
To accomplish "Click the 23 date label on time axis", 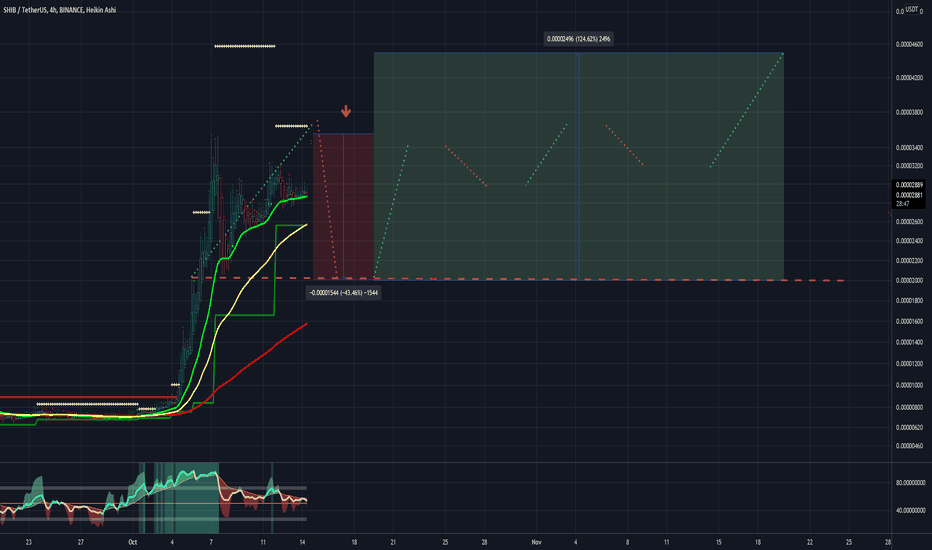I will point(29,542).
